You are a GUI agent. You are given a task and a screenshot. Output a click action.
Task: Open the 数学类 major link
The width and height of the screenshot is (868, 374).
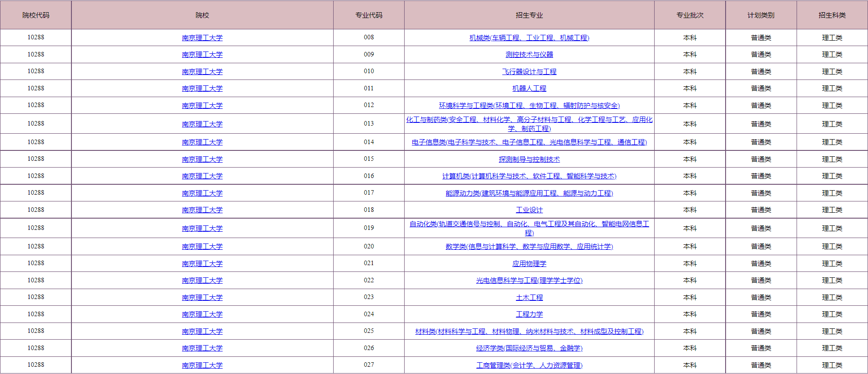(x=529, y=247)
